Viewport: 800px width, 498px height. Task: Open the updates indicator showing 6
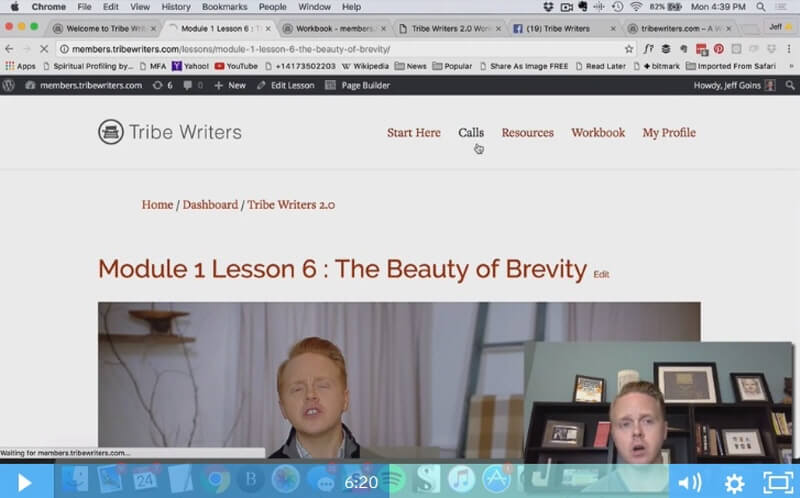tap(163, 85)
